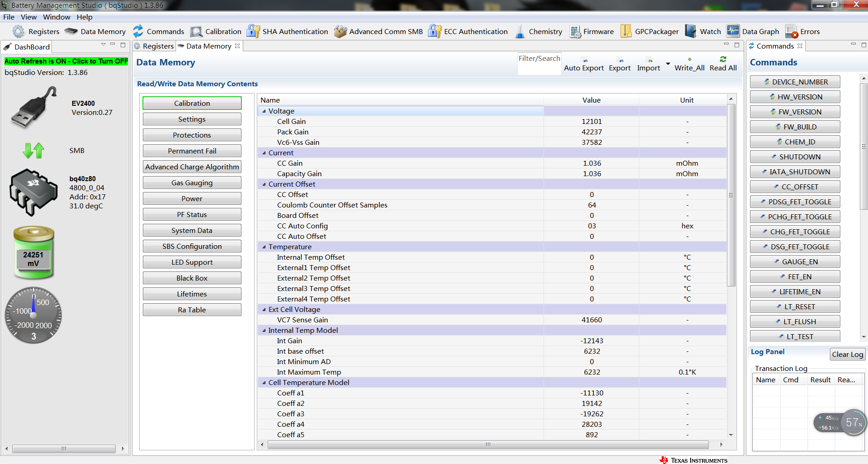Select the Commands panel tab

775,46
